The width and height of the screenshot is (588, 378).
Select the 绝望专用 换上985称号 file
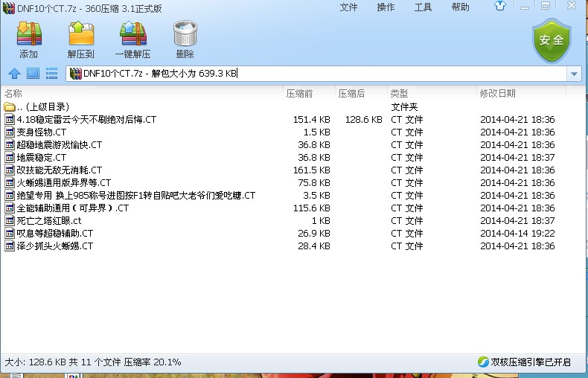coord(135,196)
